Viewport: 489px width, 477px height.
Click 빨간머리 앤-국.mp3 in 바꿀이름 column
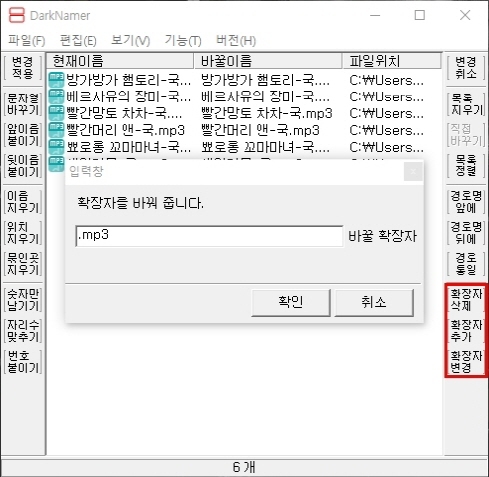coord(260,130)
